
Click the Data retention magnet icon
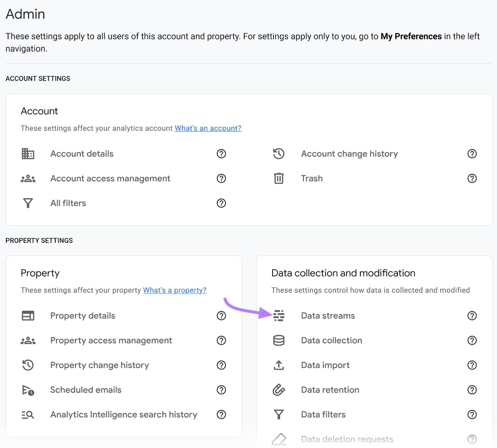279,390
